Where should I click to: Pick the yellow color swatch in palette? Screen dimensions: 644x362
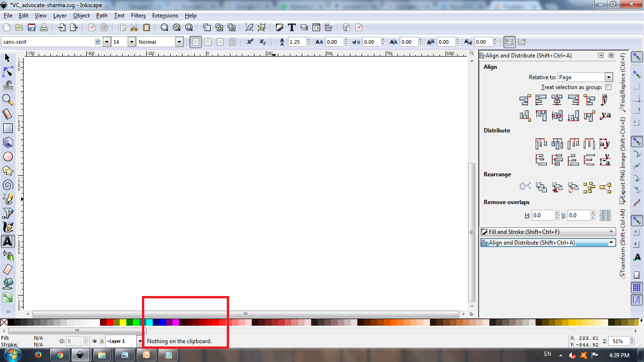pyautogui.click(x=123, y=322)
